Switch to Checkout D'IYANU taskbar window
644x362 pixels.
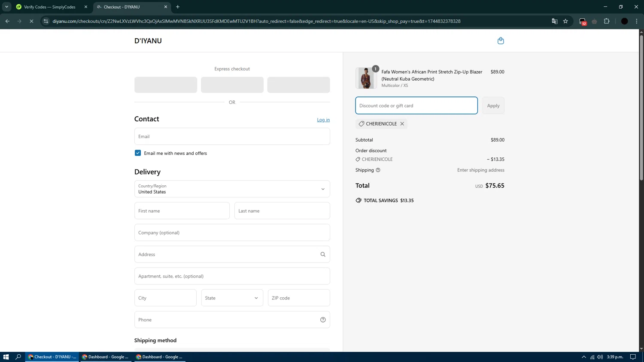coord(52,357)
